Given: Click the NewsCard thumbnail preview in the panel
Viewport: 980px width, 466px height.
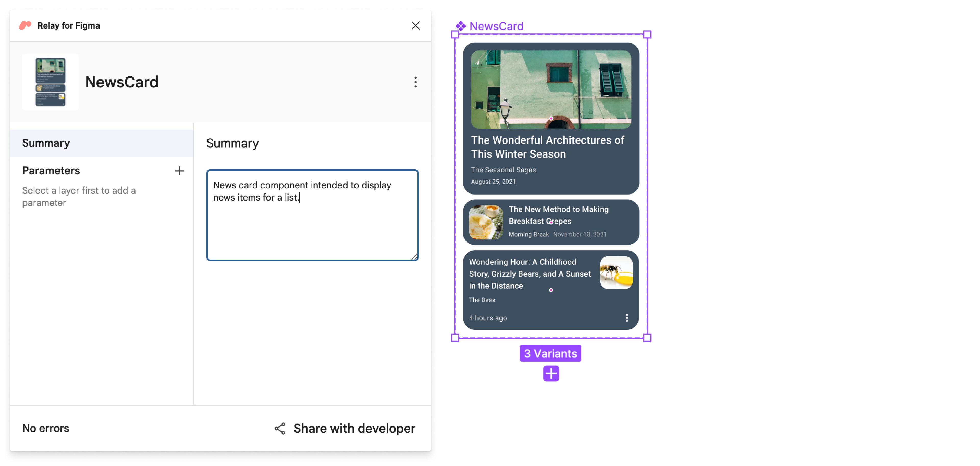Looking at the screenshot, I should click(51, 82).
